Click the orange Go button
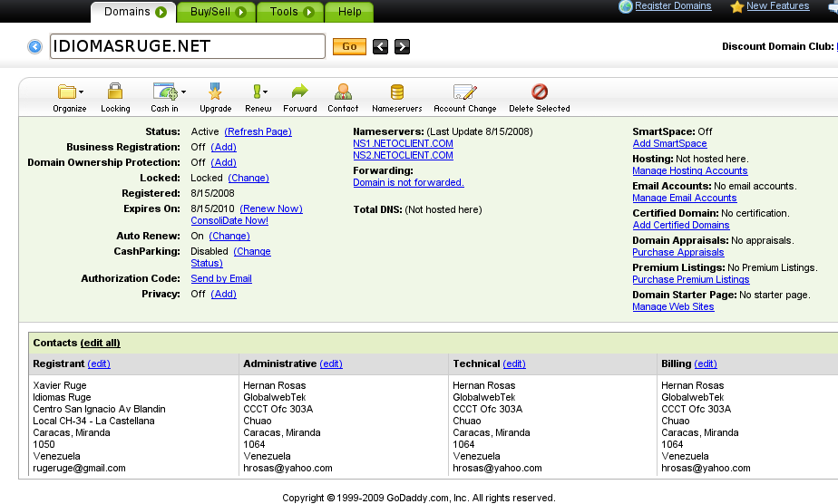This screenshot has width=838, height=504. point(349,46)
